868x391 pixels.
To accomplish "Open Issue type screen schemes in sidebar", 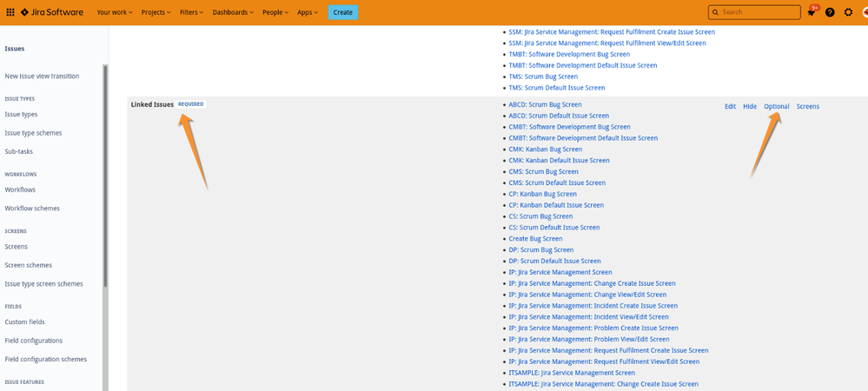I will (x=43, y=283).
